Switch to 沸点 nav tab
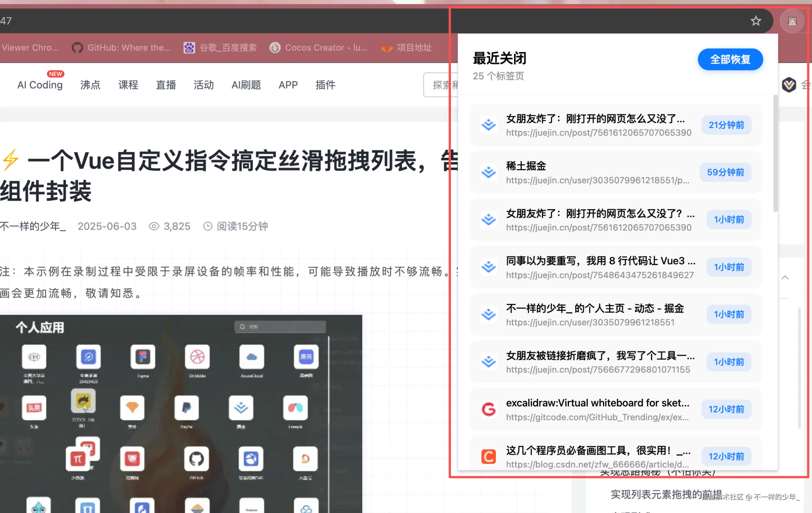Viewport: 812px width, 513px height. pyautogui.click(x=90, y=85)
